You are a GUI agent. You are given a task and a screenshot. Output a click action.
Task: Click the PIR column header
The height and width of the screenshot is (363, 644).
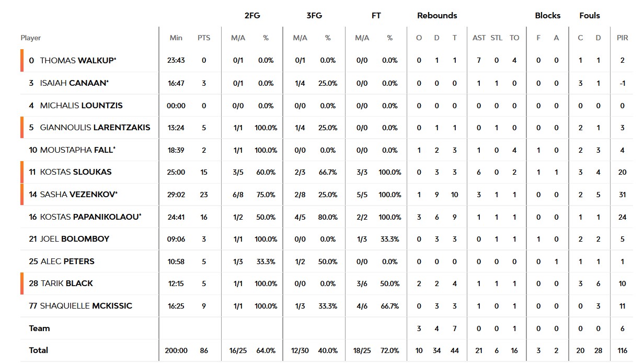point(622,38)
